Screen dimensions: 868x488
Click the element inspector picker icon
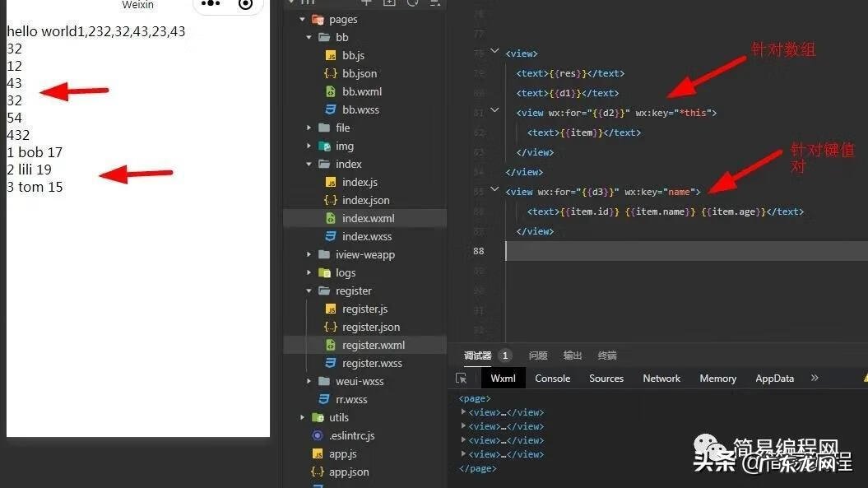462,379
